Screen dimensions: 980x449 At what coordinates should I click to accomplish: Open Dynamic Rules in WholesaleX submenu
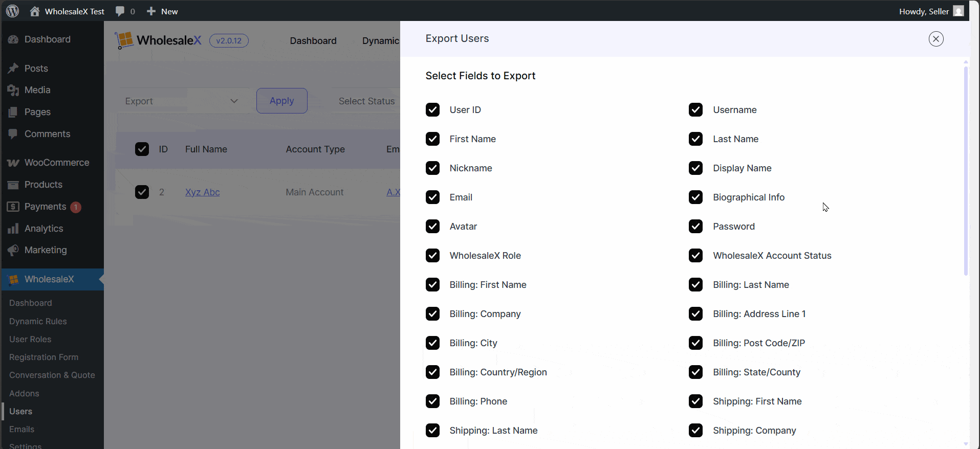pyautogui.click(x=38, y=321)
